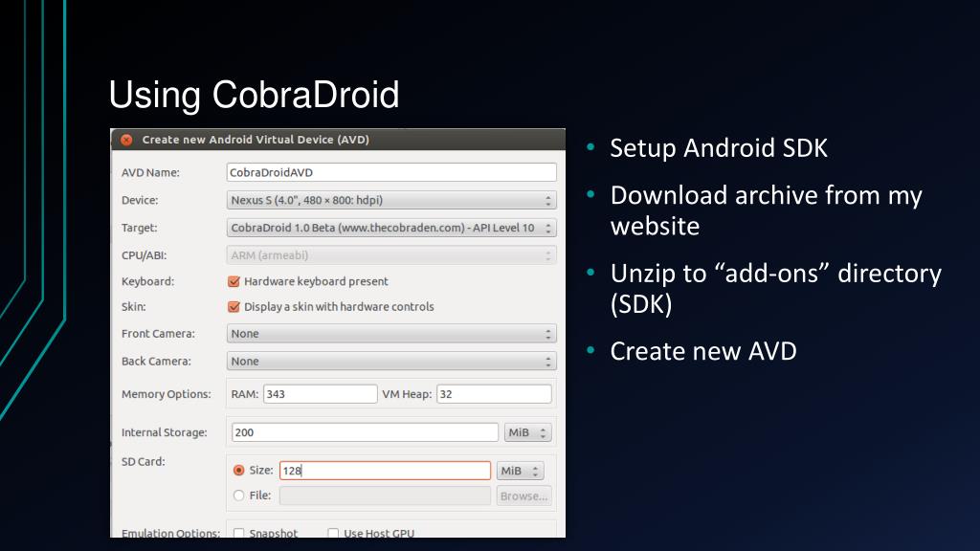Click the 'SD Card:' label
The image size is (980, 551).
[x=144, y=462]
